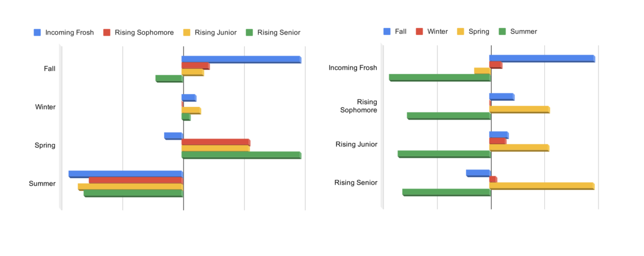Select the Summer axis label in left chart
The image size is (644, 256).
(42, 184)
